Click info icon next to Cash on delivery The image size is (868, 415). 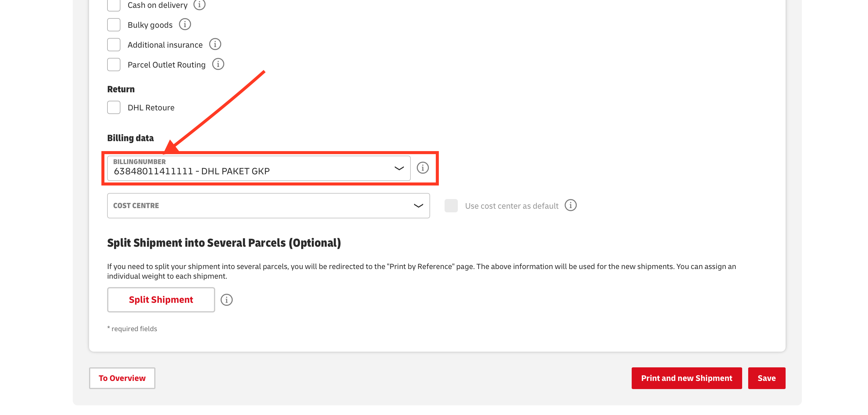point(199,5)
